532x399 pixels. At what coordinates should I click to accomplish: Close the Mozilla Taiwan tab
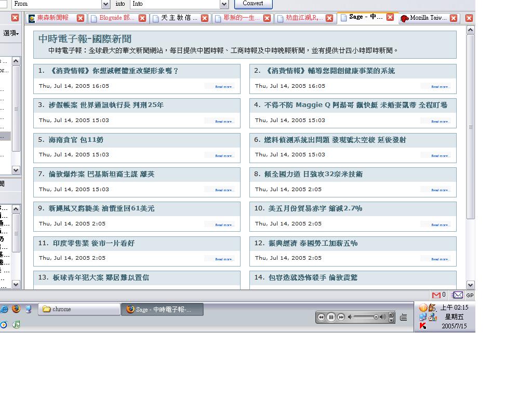click(x=454, y=18)
